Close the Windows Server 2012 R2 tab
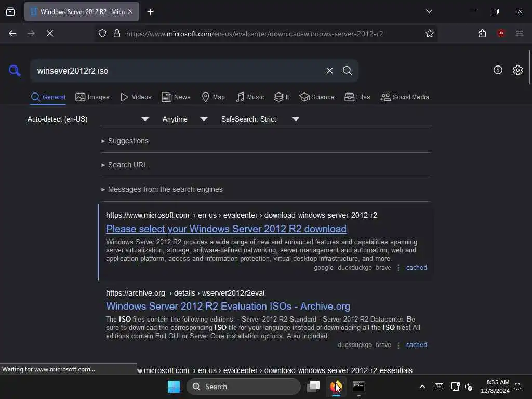Screen dimensions: 532x399 [130, 11]
